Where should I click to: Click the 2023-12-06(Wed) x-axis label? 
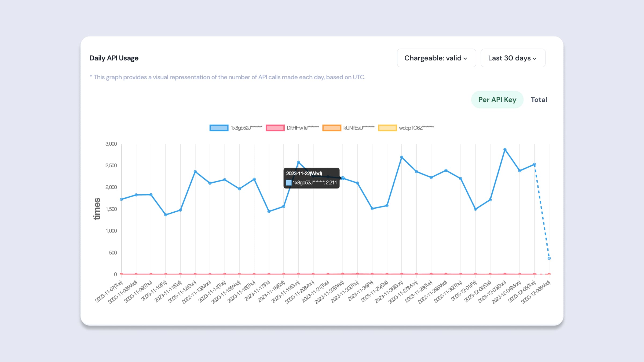536,292
